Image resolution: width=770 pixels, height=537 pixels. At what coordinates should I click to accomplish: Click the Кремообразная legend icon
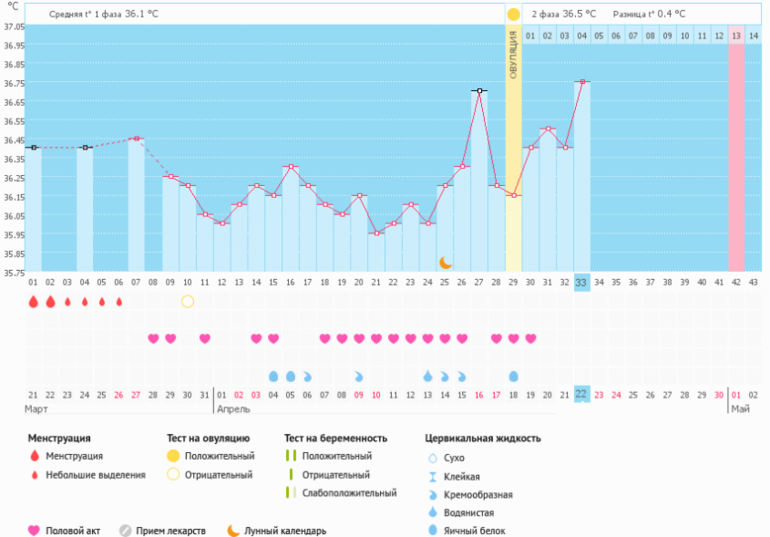click(x=433, y=494)
